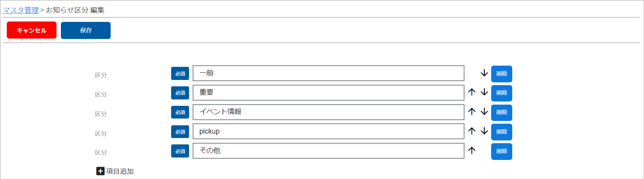The height and width of the screenshot is (179, 644).
Task: Move the 重要 row up with arrow
Action: (x=472, y=92)
